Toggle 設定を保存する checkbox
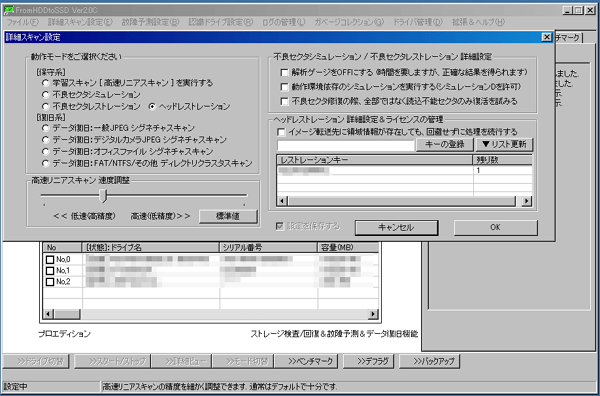The image size is (600, 396). 279,227
